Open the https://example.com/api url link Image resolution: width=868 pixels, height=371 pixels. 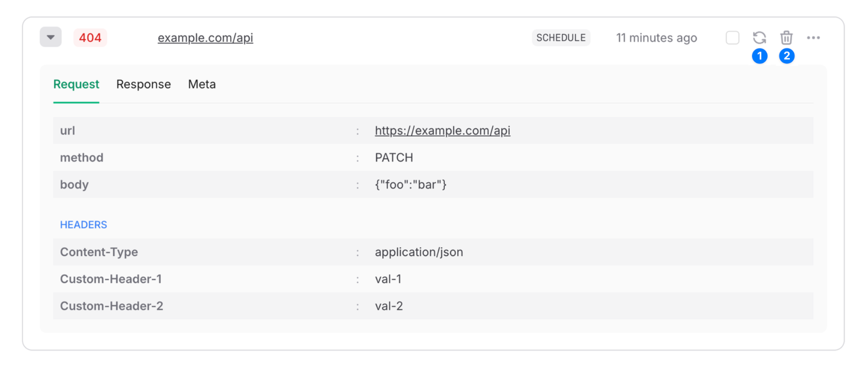click(x=442, y=130)
